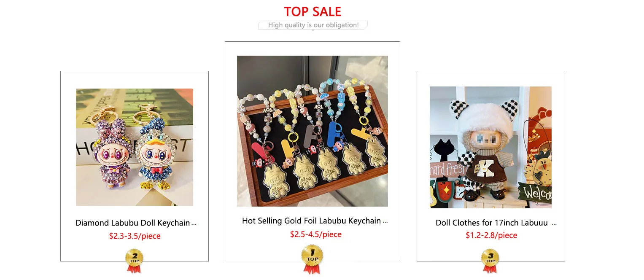Click the 'High quality is our obligation!' banner
644x280 pixels.
(313, 25)
